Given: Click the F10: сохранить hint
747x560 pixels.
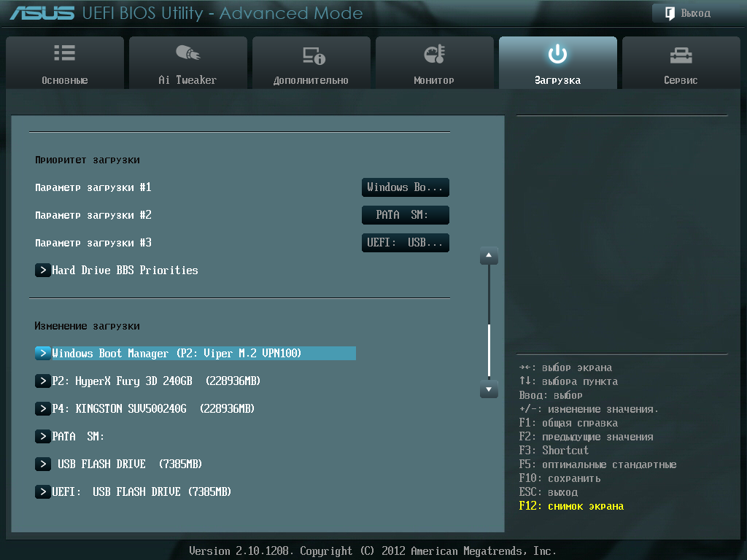Looking at the screenshot, I should (560, 478).
